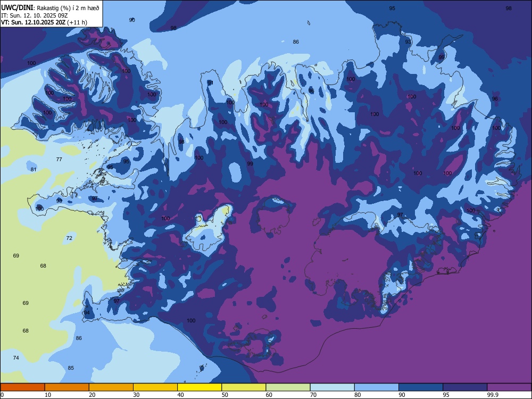Click the purple above-99.9 legend swatch
The height and width of the screenshot is (399, 532).
pyautogui.click(x=509, y=387)
